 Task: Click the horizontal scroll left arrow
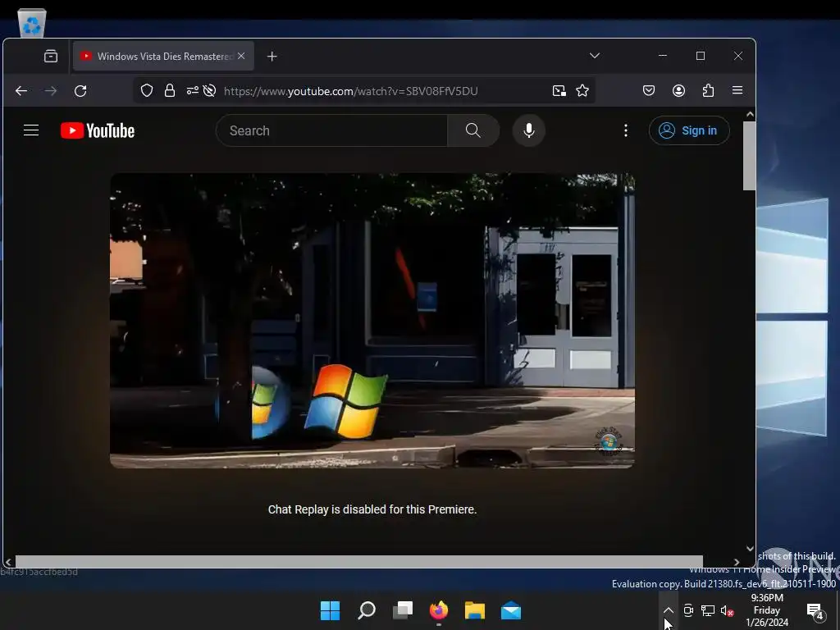[8, 562]
